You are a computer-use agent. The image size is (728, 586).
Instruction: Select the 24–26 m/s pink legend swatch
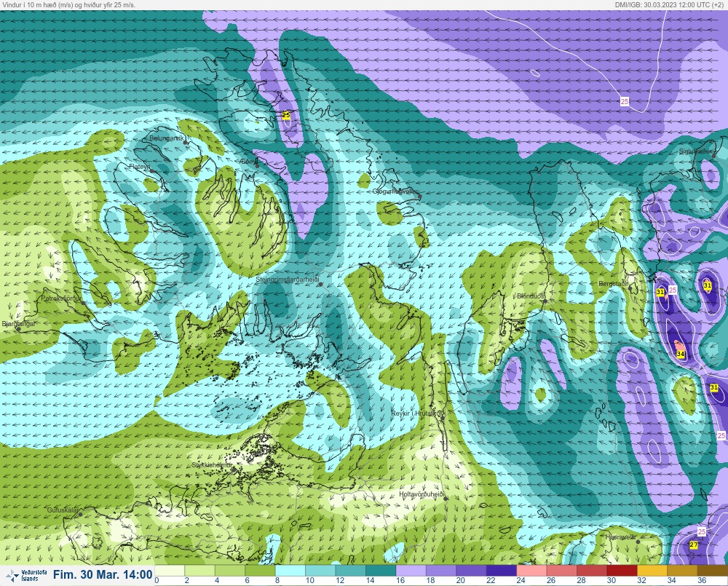pos(531,570)
